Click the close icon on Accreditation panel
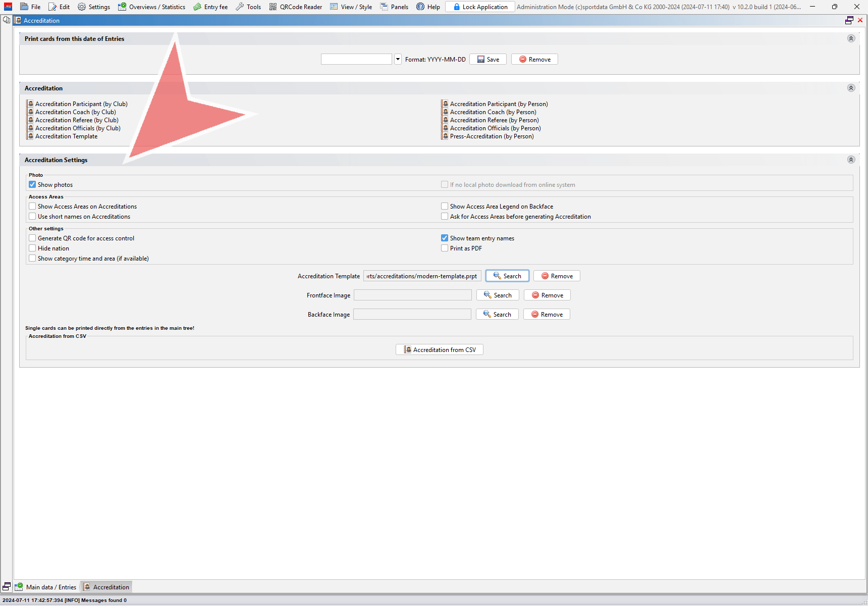The height and width of the screenshot is (606, 868). (860, 20)
